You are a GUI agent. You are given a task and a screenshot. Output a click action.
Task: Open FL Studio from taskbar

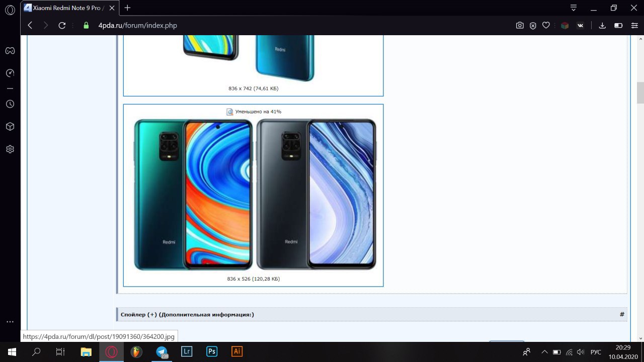(136, 352)
